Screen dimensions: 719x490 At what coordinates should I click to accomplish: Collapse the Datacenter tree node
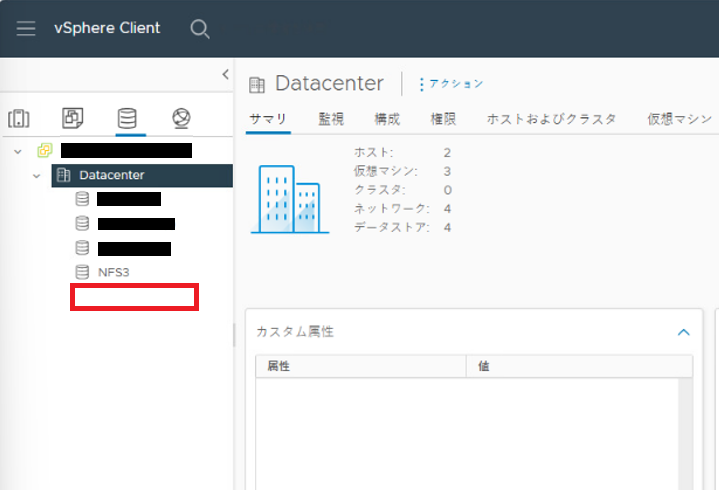[x=37, y=175]
